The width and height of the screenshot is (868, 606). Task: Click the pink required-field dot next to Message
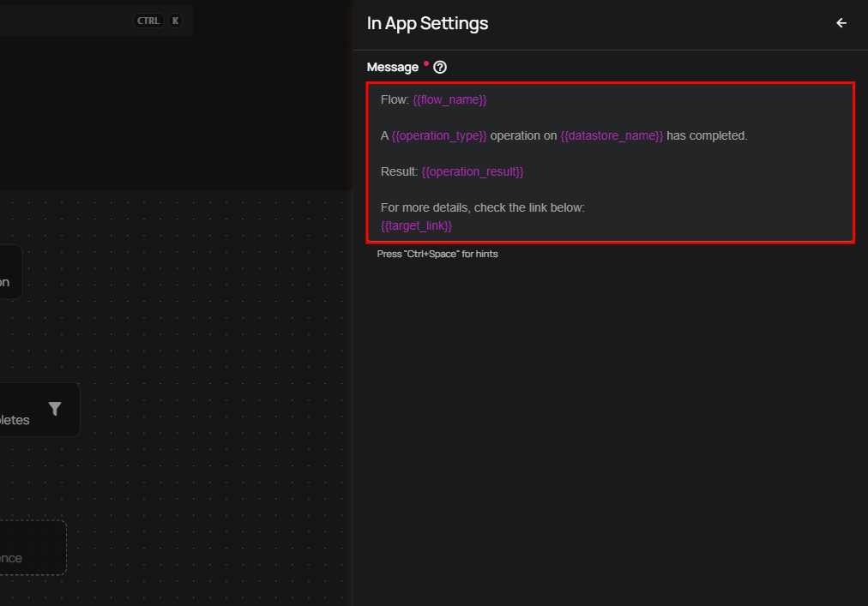click(x=426, y=63)
